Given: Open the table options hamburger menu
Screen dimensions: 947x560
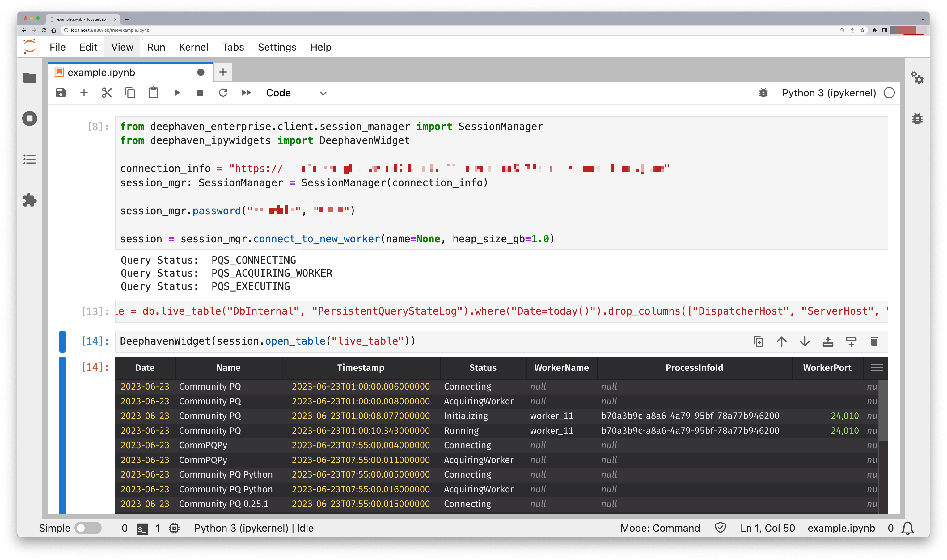Looking at the screenshot, I should point(877,368).
